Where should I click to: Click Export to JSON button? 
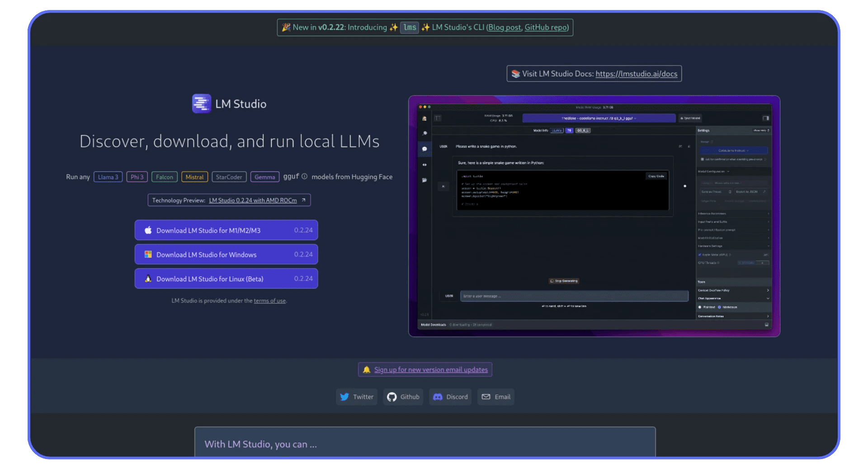click(750, 192)
